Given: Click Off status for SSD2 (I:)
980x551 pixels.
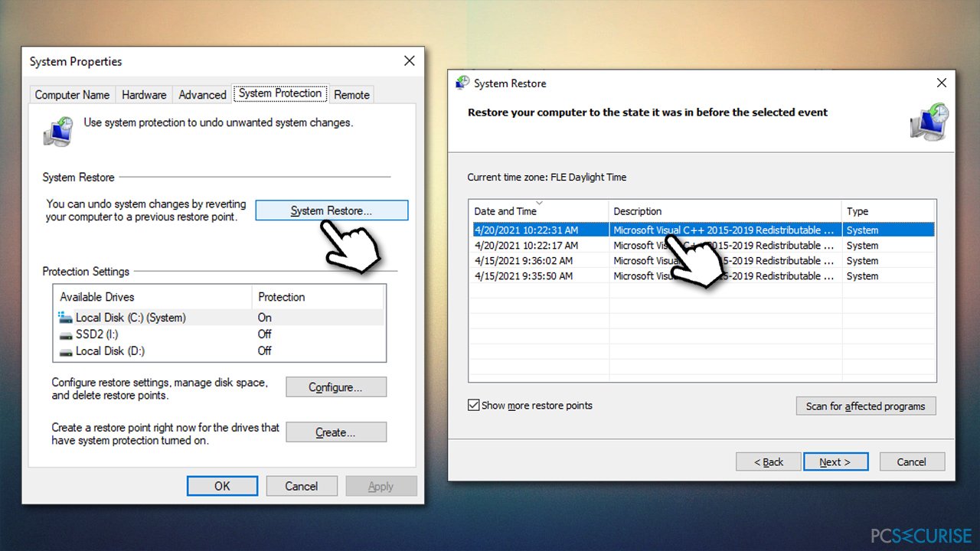Looking at the screenshot, I should [x=265, y=334].
